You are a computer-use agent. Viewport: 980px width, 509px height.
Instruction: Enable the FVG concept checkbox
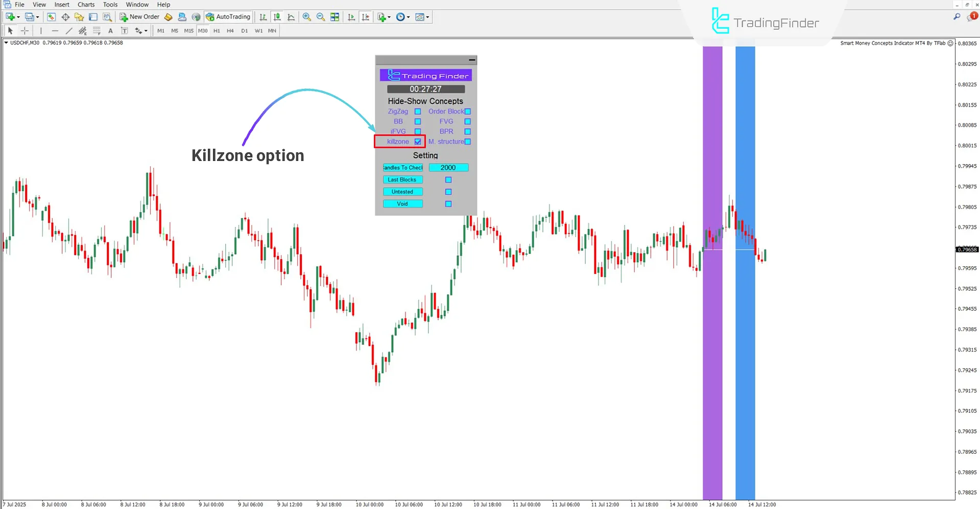(467, 121)
